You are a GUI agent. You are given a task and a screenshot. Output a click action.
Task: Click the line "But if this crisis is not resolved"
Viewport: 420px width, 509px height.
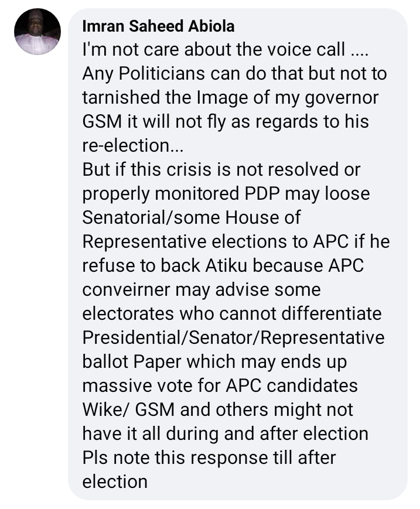click(x=221, y=170)
